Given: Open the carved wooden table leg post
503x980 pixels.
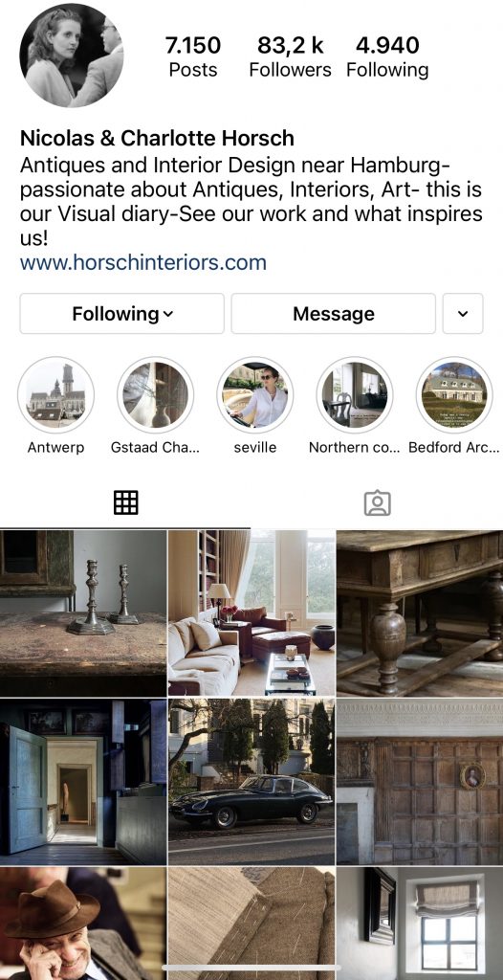Looking at the screenshot, I should pos(420,613).
